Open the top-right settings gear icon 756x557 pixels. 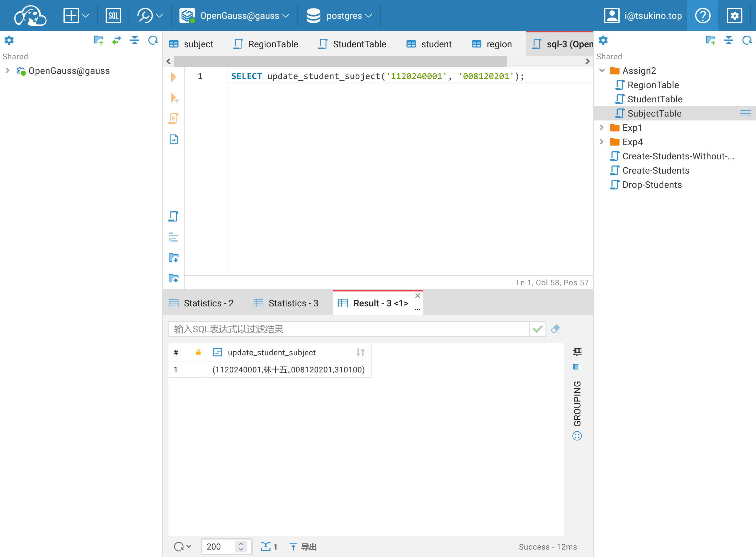734,16
